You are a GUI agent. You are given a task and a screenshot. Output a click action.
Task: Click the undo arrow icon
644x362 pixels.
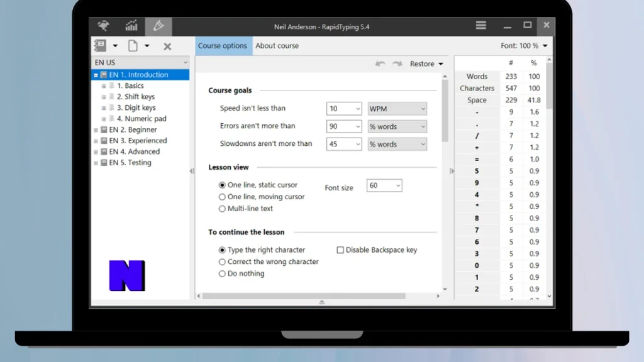pyautogui.click(x=380, y=63)
